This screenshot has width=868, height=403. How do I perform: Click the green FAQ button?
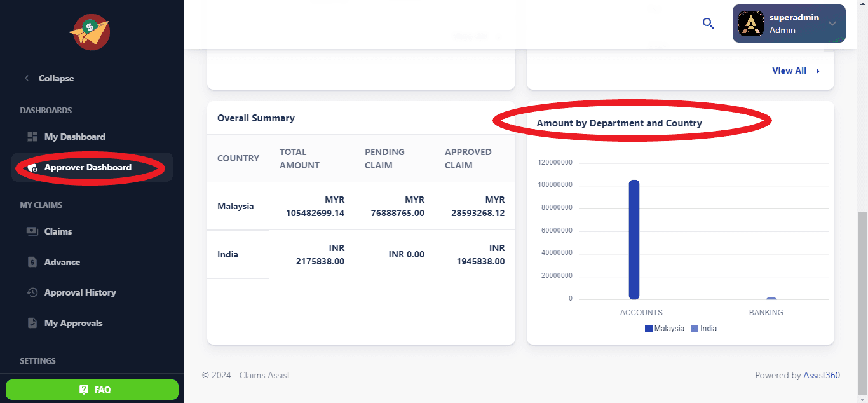[x=92, y=390]
